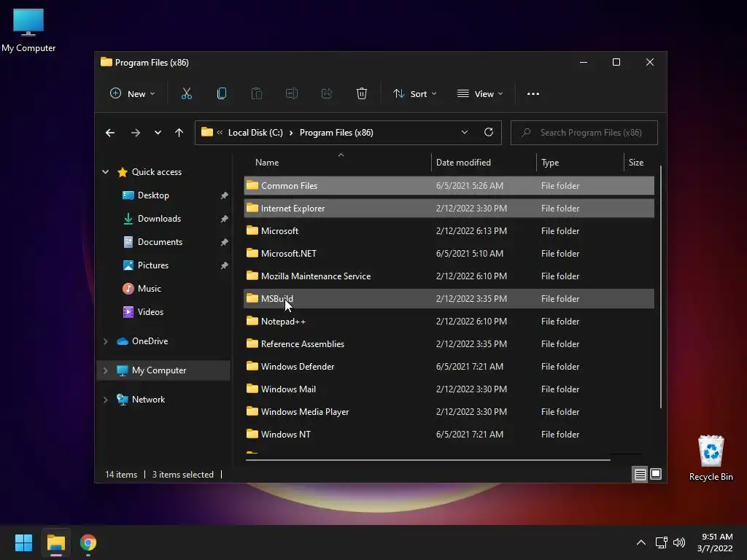Select the Windows NT folder

(449, 435)
